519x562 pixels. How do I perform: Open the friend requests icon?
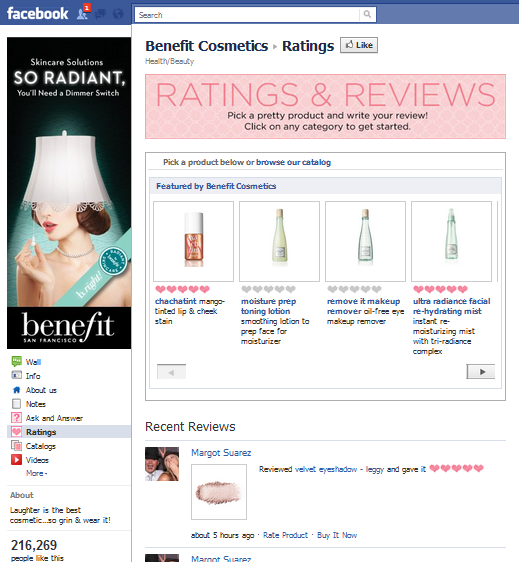[83, 13]
